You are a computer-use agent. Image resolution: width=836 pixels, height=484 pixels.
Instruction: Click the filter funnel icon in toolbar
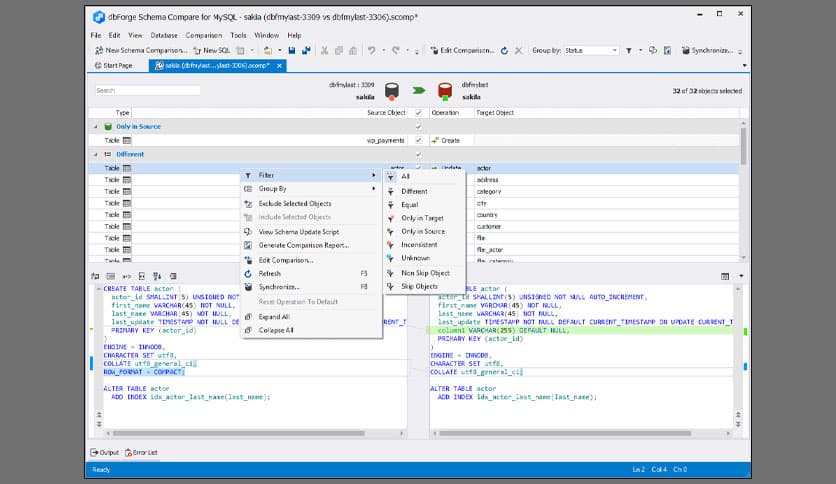click(x=629, y=51)
